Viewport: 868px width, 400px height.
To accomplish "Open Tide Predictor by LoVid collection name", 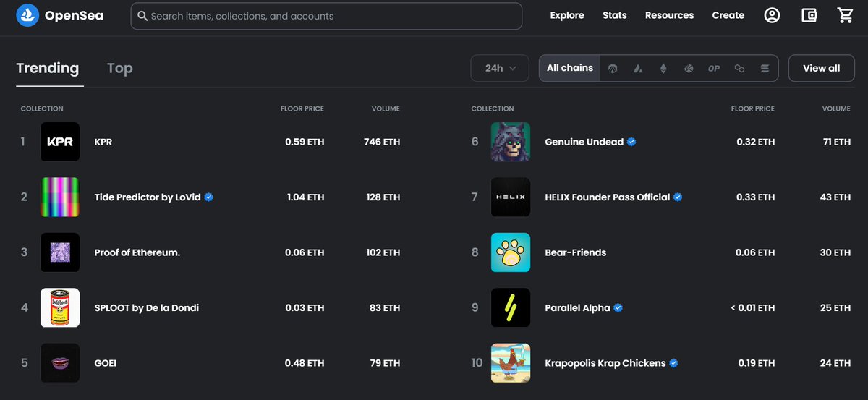I will (148, 197).
